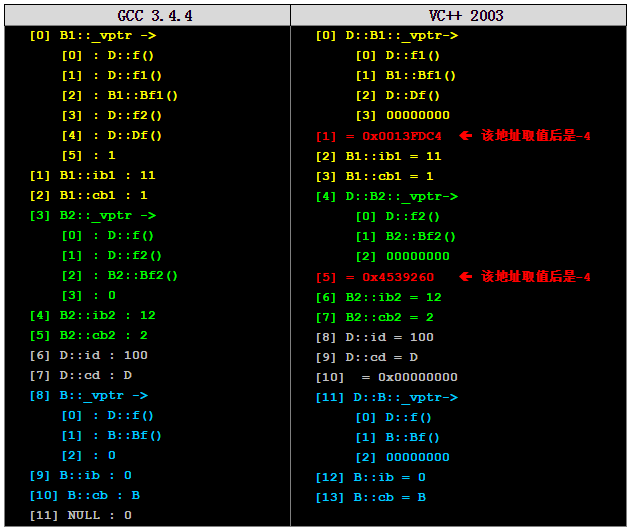Image resolution: width=630 pixels, height=530 pixels.
Task: Expand the blue B::_vptr entry under GCC
Action: [x=89, y=395]
